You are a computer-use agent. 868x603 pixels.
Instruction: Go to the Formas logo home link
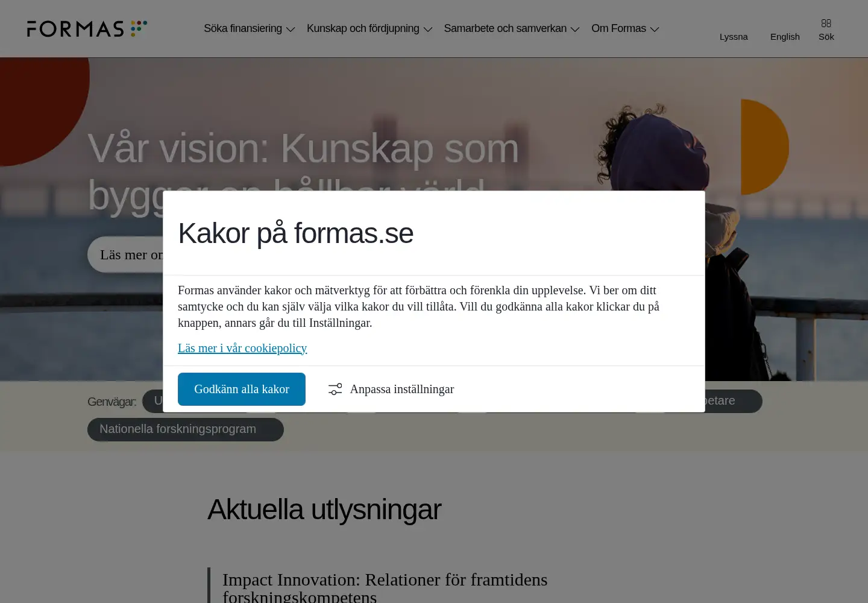pyautogui.click(x=87, y=28)
